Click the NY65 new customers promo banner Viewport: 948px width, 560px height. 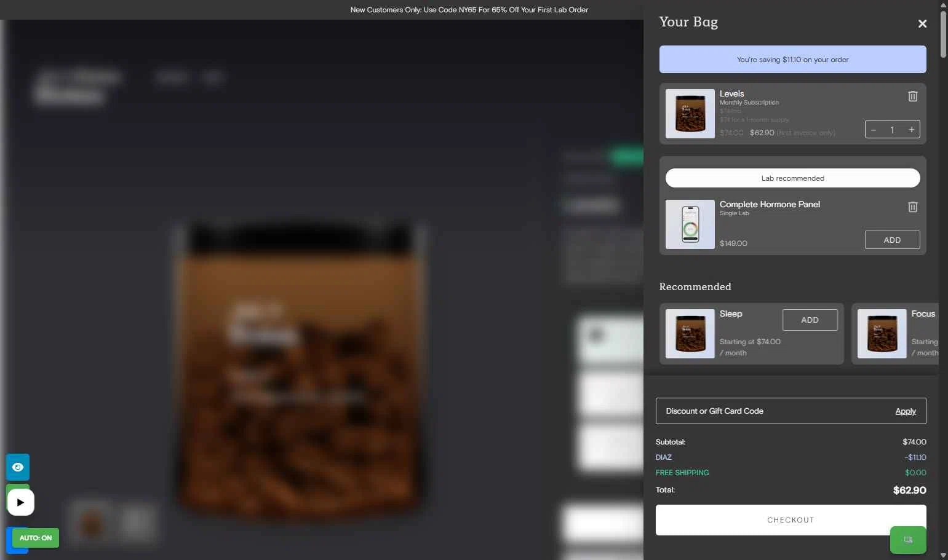469,10
